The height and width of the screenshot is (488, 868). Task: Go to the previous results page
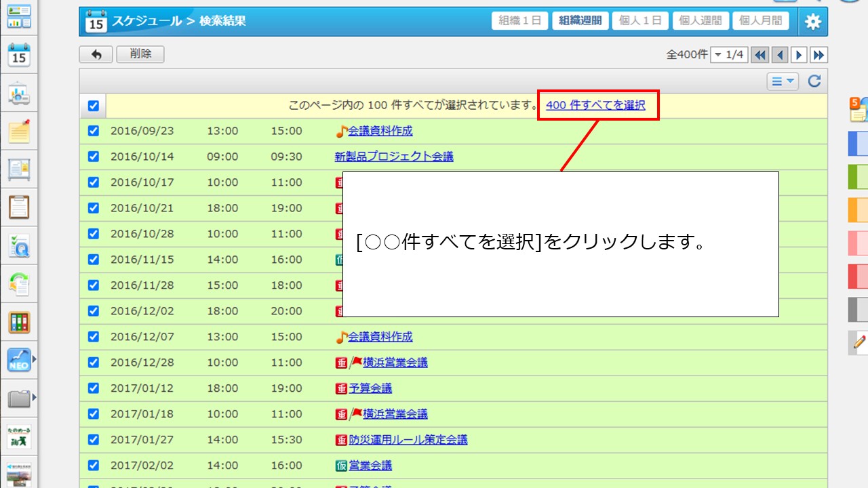click(780, 55)
